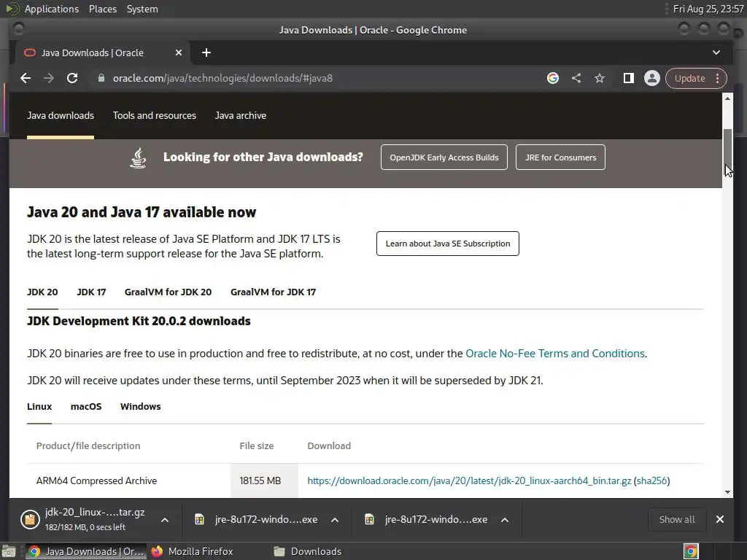The width and height of the screenshot is (747, 560).
Task: Open the Java archive tab
Action: pyautogui.click(x=241, y=116)
